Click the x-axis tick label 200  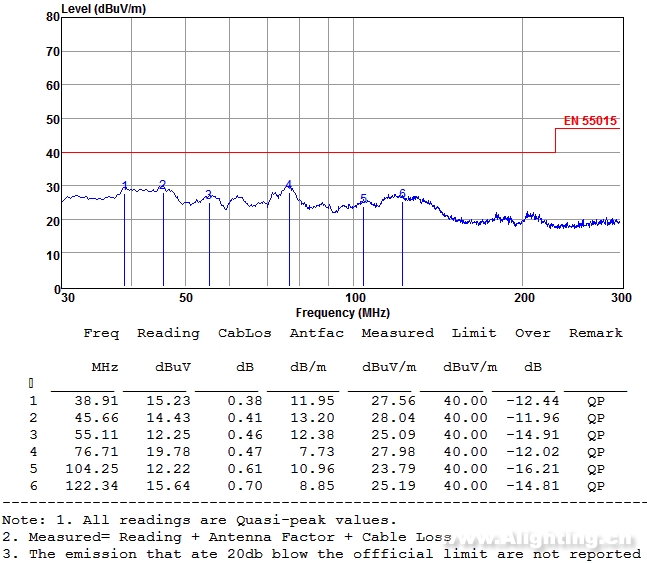point(524,298)
